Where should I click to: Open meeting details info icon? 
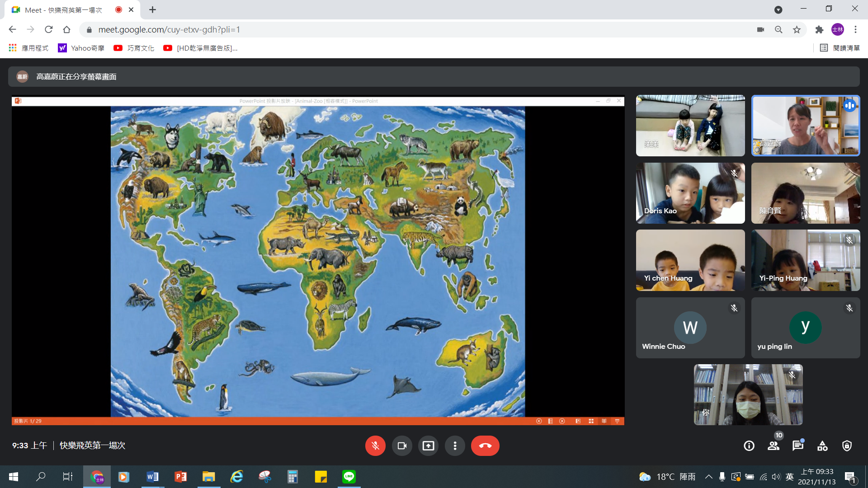coord(749,446)
